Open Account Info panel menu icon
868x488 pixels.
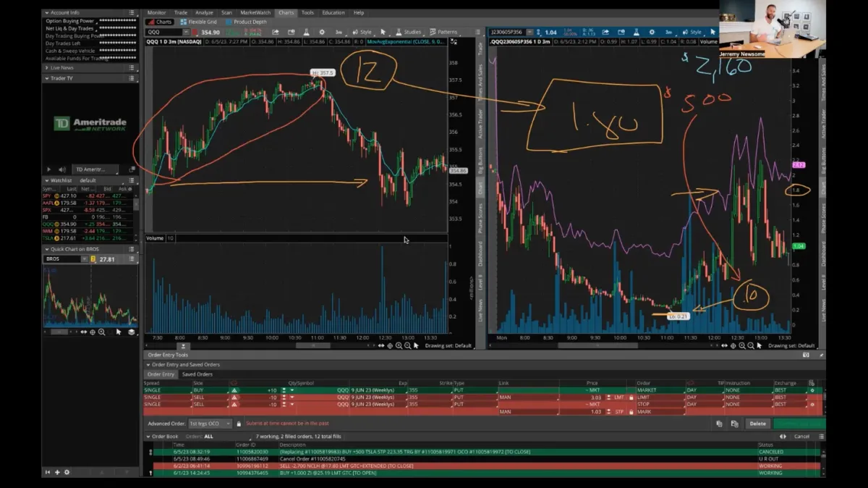click(132, 12)
